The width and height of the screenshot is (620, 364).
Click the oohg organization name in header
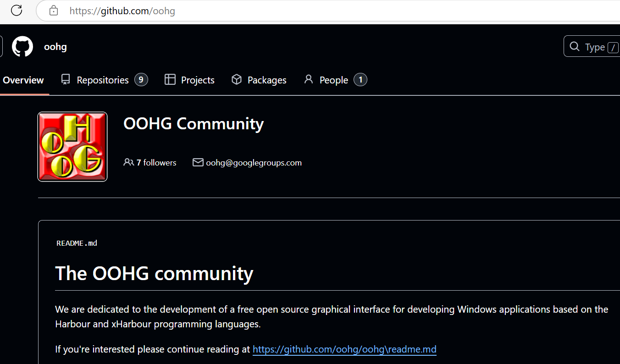[x=55, y=47]
